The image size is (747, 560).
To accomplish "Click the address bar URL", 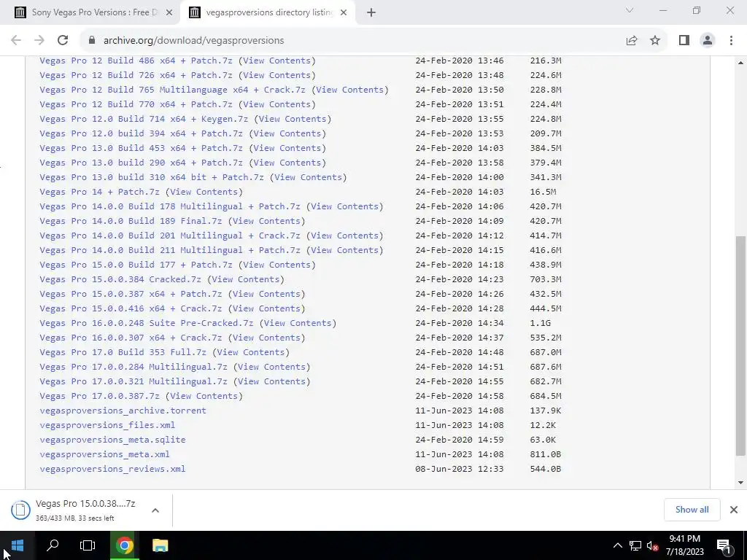I will tap(193, 41).
